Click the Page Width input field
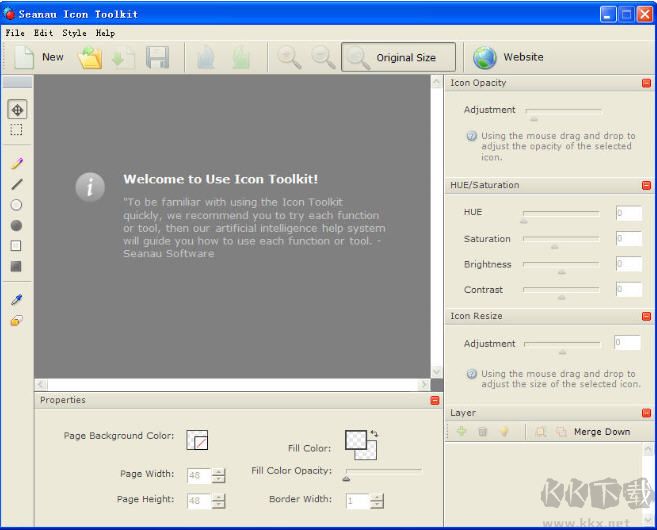657x530 pixels. coord(199,475)
